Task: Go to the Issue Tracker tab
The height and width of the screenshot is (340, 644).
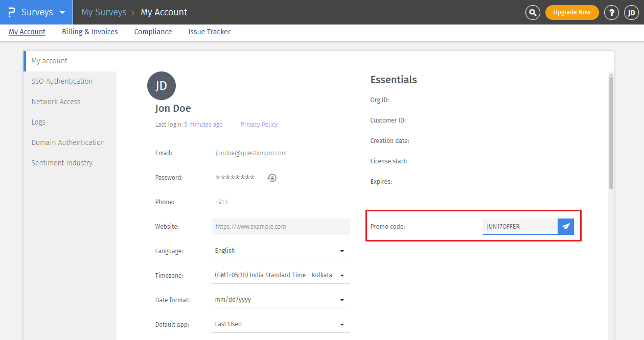Action: coord(209,32)
